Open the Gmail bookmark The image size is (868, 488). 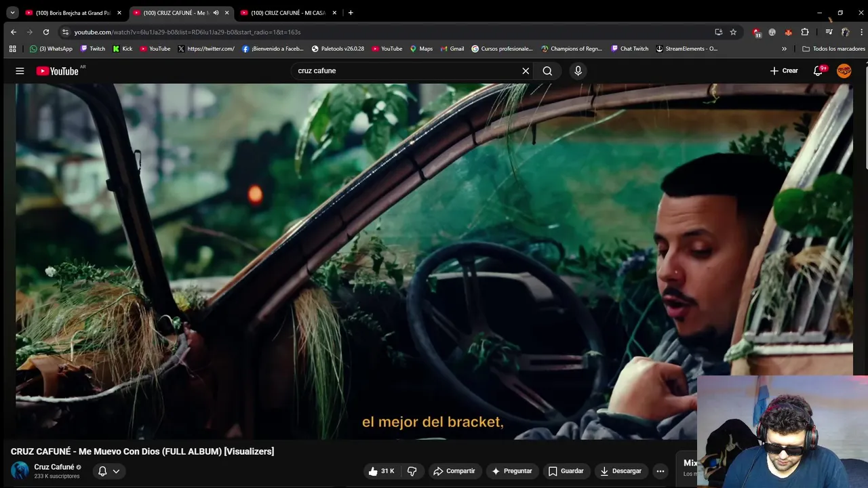tap(452, 49)
